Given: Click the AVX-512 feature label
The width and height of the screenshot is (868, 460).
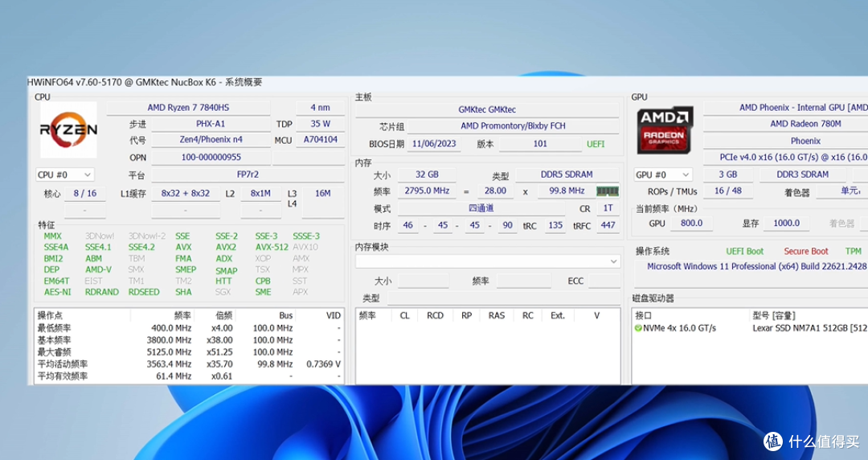Looking at the screenshot, I should 272,247.
